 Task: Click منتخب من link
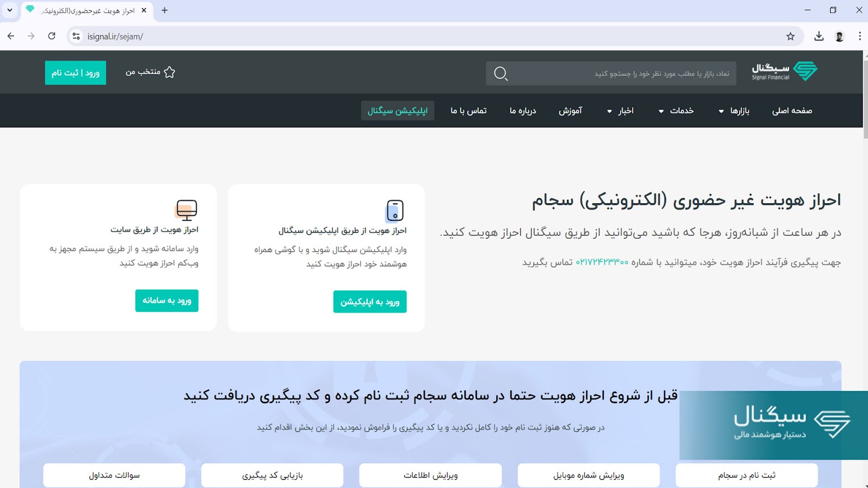pyautogui.click(x=150, y=72)
